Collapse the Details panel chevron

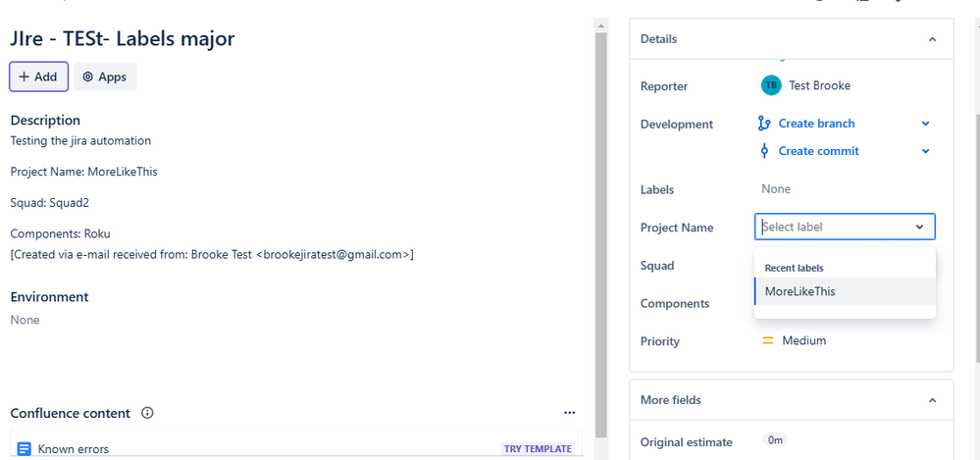click(x=932, y=39)
